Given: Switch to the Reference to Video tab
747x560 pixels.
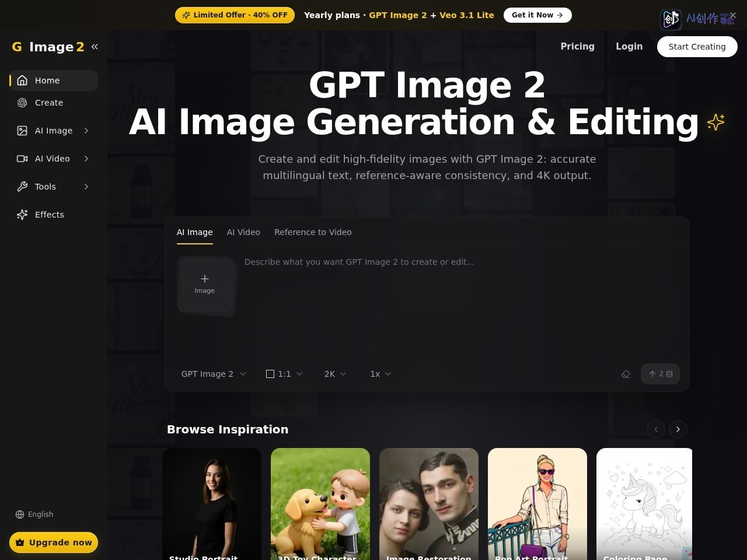Looking at the screenshot, I should pos(313,232).
